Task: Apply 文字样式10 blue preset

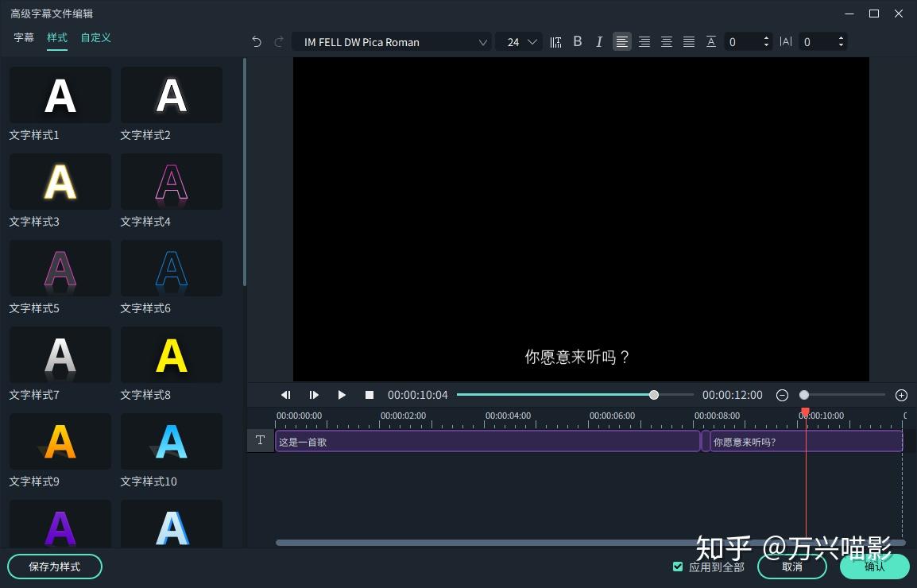Action: pos(172,441)
